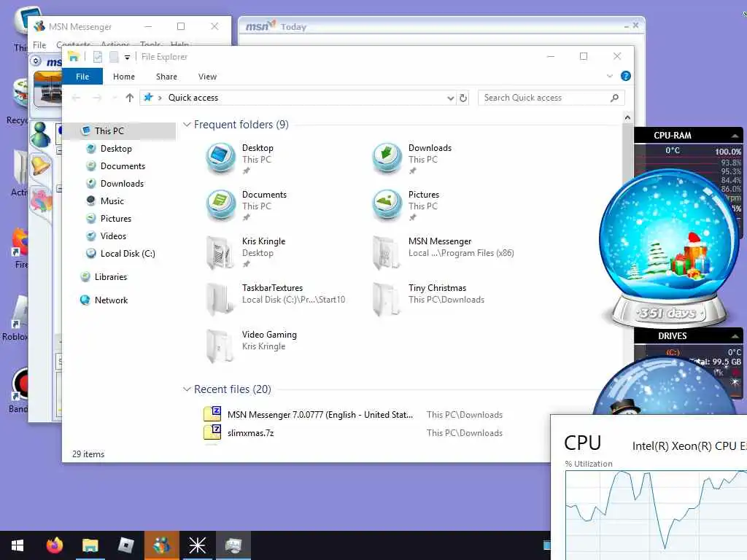Open the Tiny Christmas folder icon
The width and height of the screenshot is (747, 560).
387,298
